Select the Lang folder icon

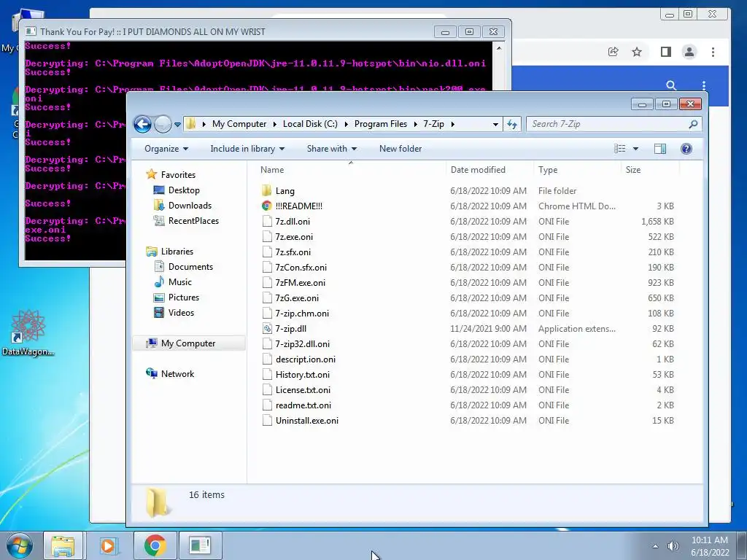pyautogui.click(x=267, y=191)
